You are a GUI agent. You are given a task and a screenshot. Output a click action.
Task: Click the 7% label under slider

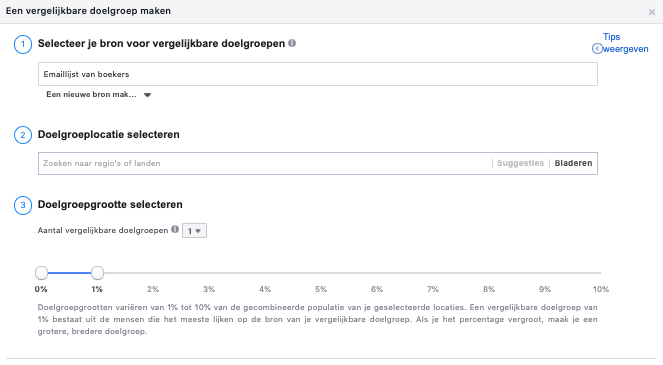(x=433, y=289)
